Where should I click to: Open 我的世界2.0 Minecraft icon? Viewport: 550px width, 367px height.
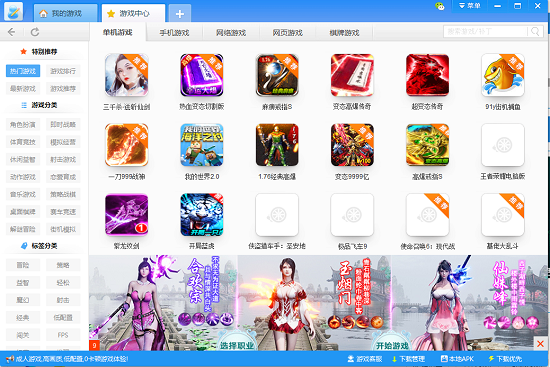(202, 145)
